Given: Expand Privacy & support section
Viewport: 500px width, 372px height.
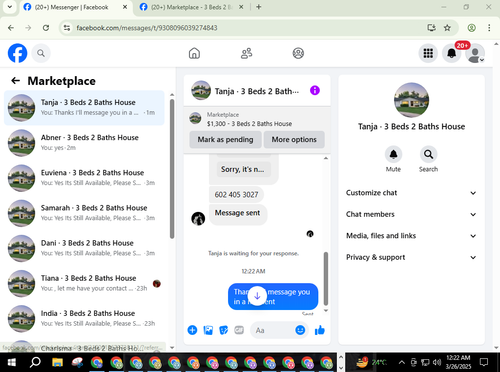Looking at the screenshot, I should point(411,257).
